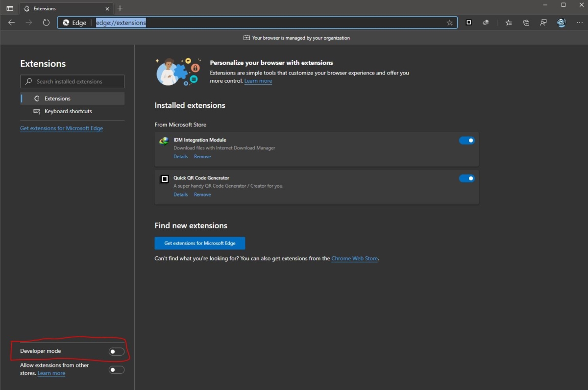Turn off Quick QR Code Generator extension
Image resolution: width=588 pixels, height=390 pixels.
[466, 178]
